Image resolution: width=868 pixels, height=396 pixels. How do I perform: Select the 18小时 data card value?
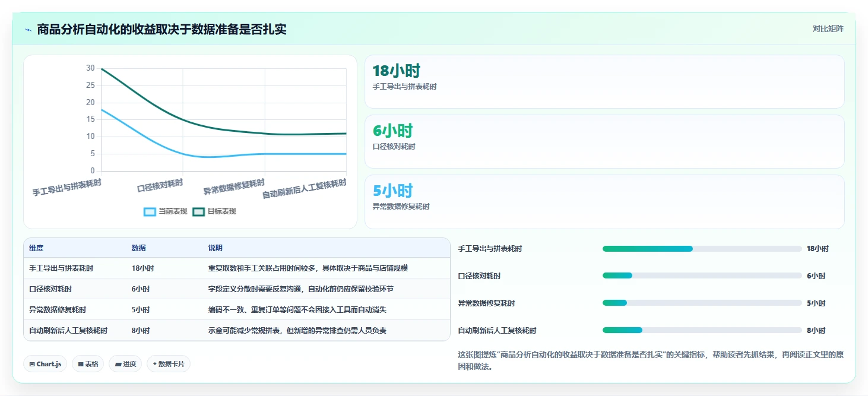396,71
